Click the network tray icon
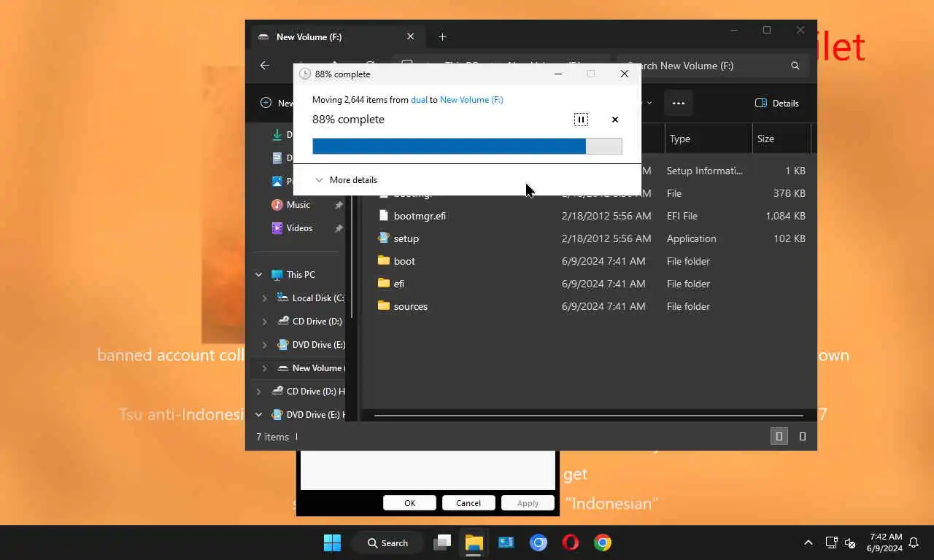This screenshot has width=934, height=560. click(x=831, y=542)
